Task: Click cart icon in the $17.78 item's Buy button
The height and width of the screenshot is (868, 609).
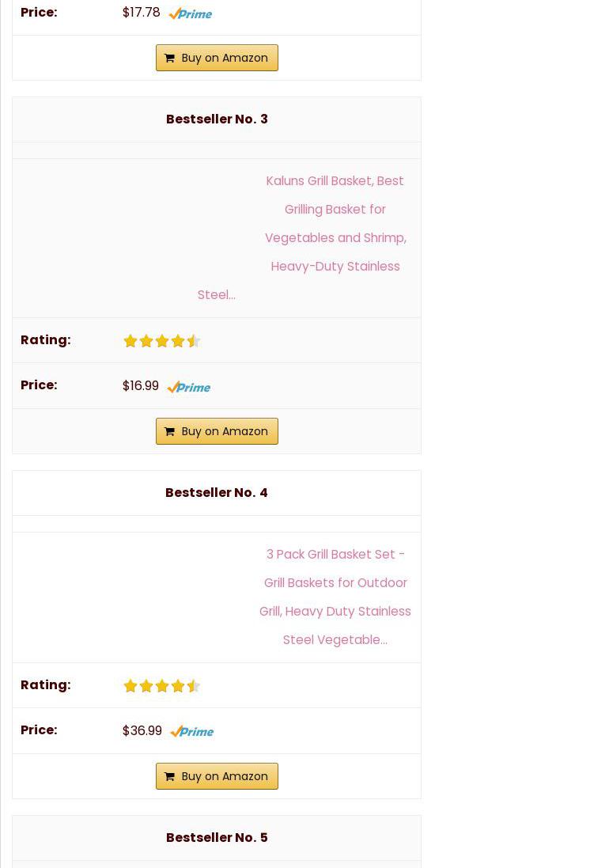Action: 169,58
